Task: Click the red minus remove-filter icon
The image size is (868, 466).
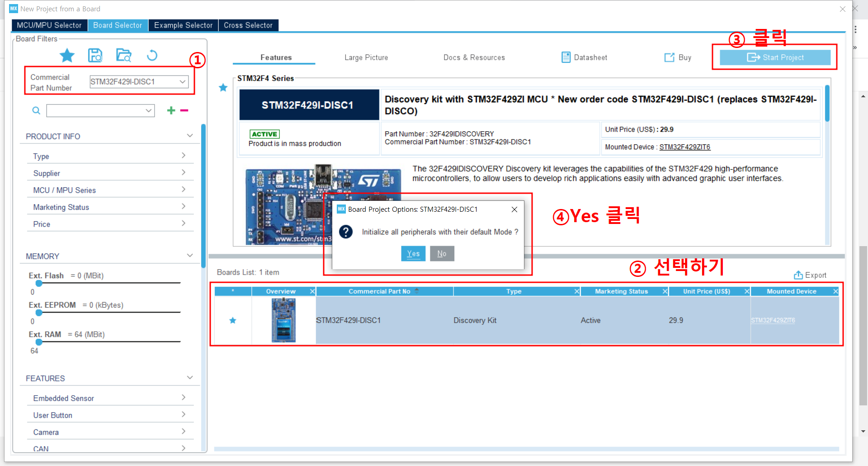Action: 184,110
